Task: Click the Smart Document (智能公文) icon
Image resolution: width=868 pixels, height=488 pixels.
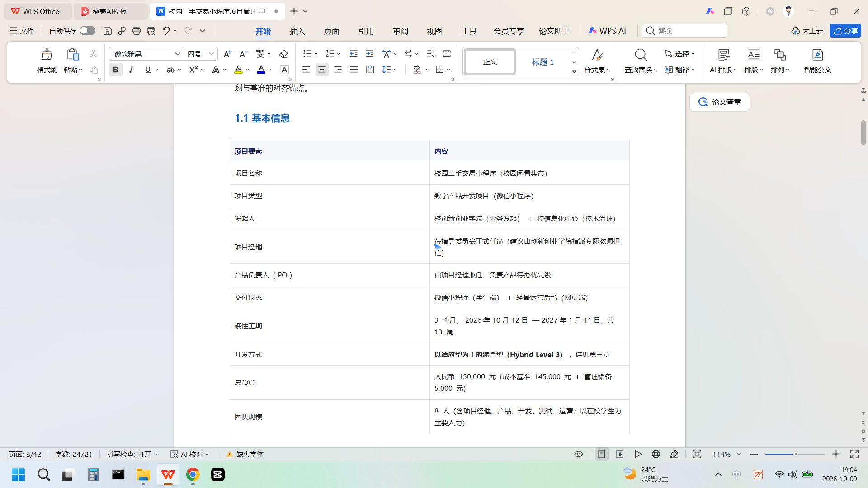Action: coord(817,55)
